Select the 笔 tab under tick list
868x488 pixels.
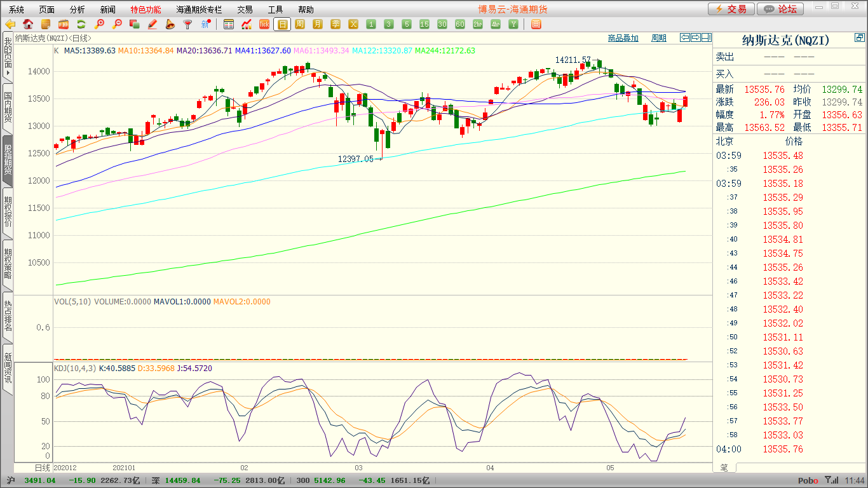724,468
